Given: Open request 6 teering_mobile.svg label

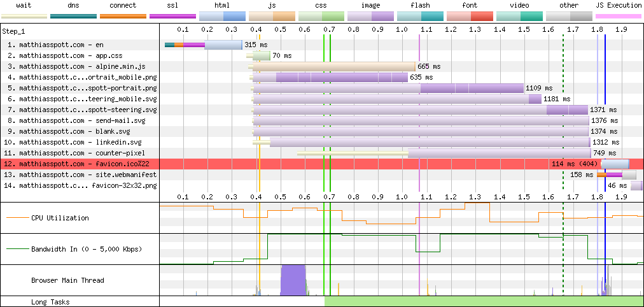Looking at the screenshot, I should pos(82,99).
